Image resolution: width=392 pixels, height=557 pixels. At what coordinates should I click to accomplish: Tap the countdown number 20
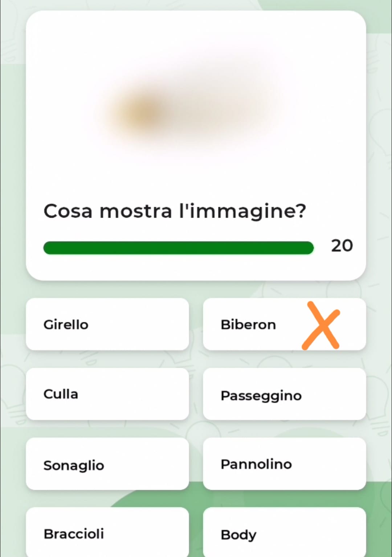[342, 246]
